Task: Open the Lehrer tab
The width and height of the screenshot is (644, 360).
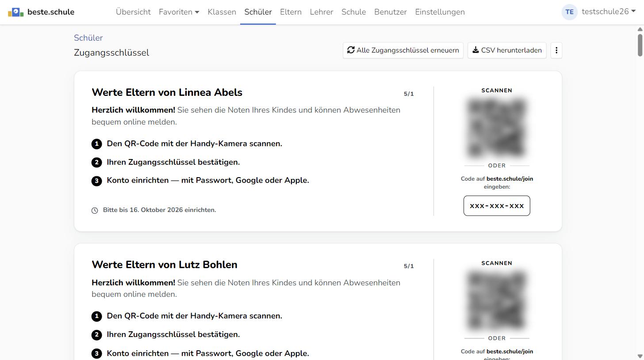Action: (322, 12)
